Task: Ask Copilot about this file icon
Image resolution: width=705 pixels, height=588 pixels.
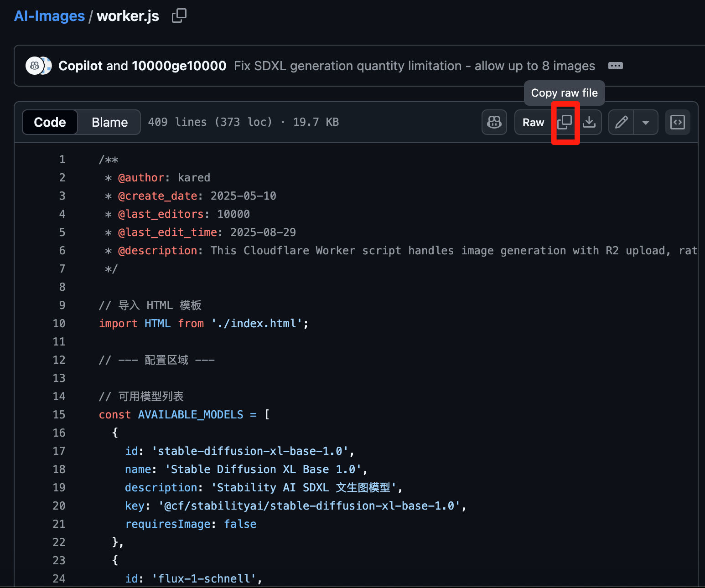Action: click(494, 122)
